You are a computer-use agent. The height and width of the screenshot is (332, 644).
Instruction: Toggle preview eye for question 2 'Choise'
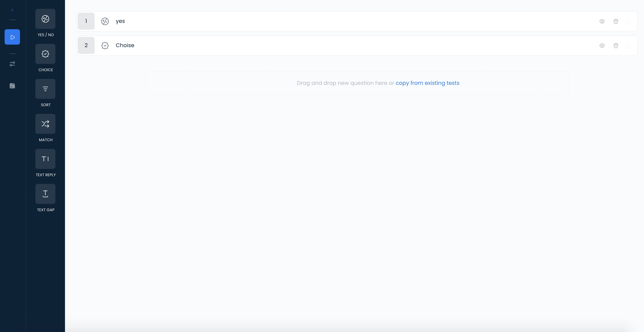[602, 46]
